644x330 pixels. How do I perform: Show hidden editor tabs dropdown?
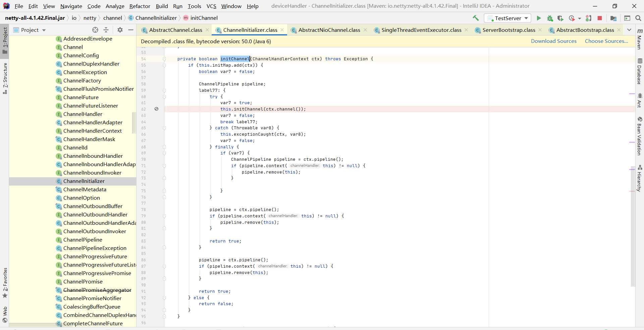pyautogui.click(x=629, y=30)
